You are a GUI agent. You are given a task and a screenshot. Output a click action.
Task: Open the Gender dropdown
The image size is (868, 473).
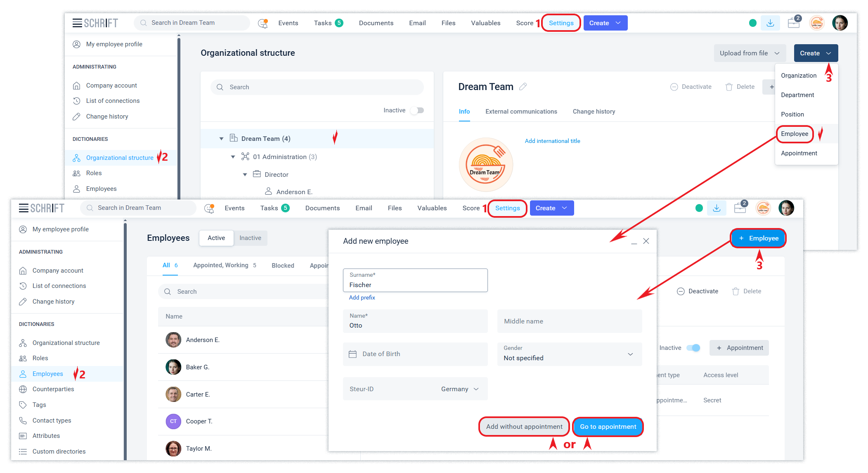pyautogui.click(x=570, y=354)
